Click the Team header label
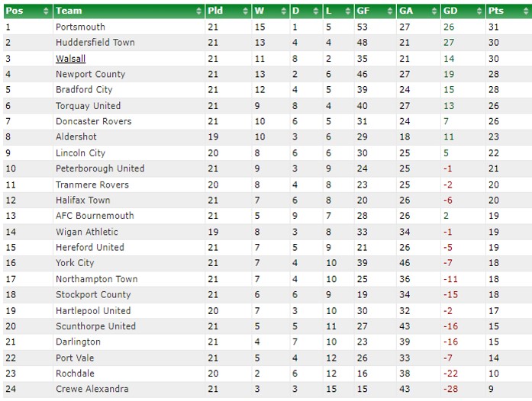The height and width of the screenshot is (401, 532). pyautogui.click(x=69, y=11)
